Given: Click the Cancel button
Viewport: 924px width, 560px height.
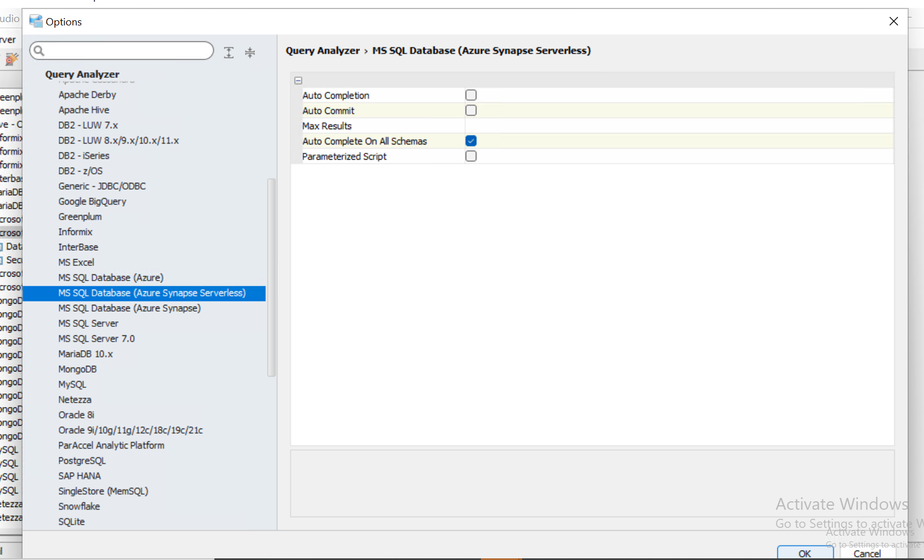Looking at the screenshot, I should coord(867,553).
